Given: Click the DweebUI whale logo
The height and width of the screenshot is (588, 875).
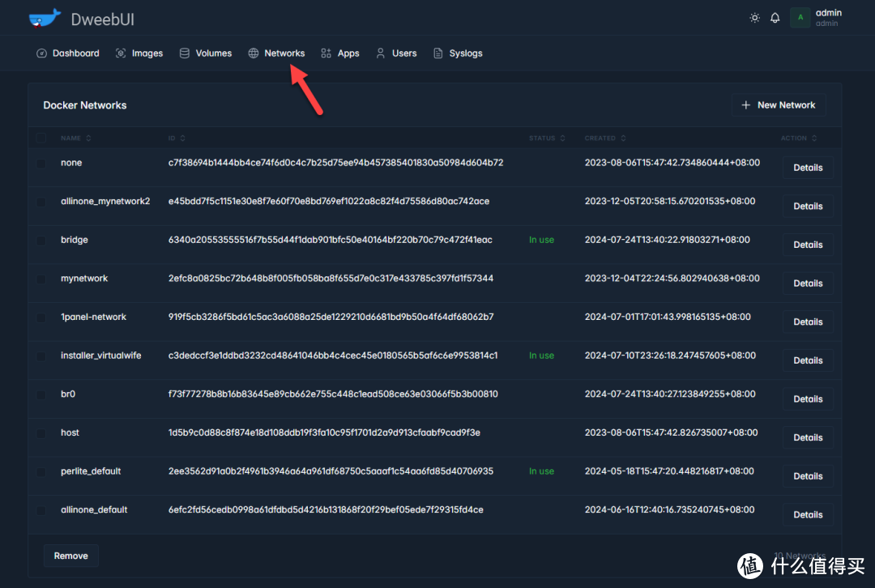Looking at the screenshot, I should click(45, 18).
